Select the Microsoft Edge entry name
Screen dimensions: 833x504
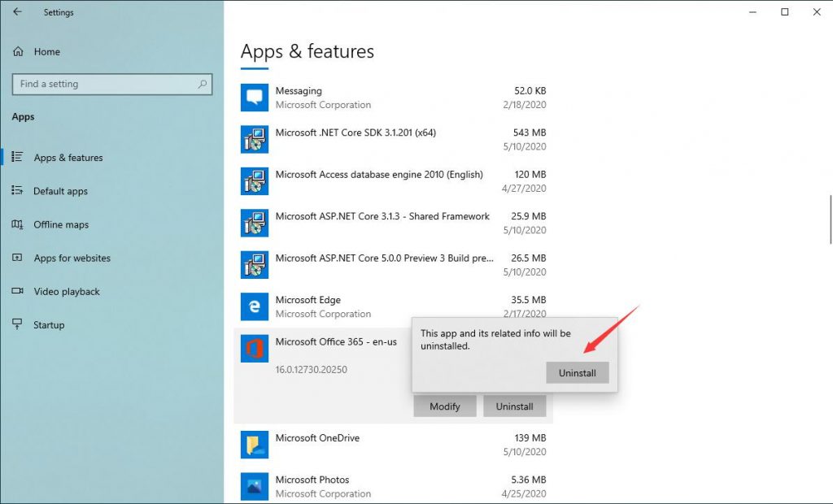pos(308,299)
